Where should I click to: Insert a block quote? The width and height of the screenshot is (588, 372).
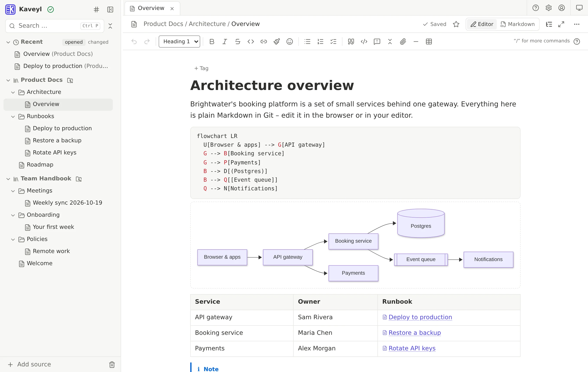(x=351, y=42)
